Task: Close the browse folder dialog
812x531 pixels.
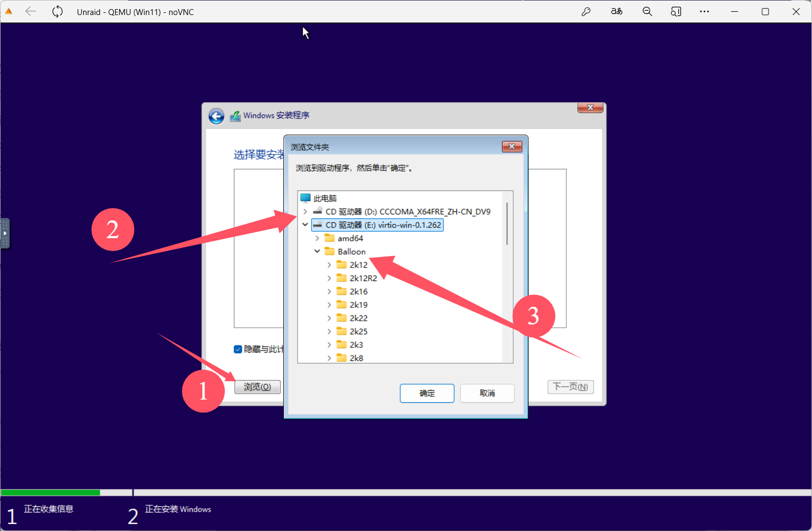Action: (512, 146)
